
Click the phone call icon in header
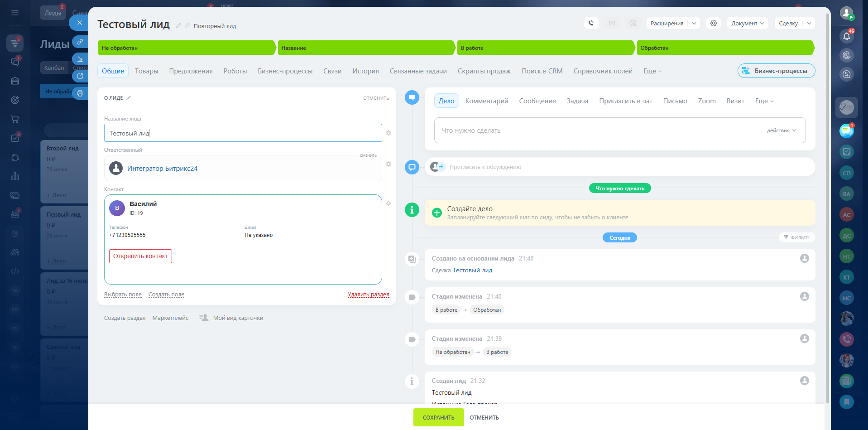591,23
